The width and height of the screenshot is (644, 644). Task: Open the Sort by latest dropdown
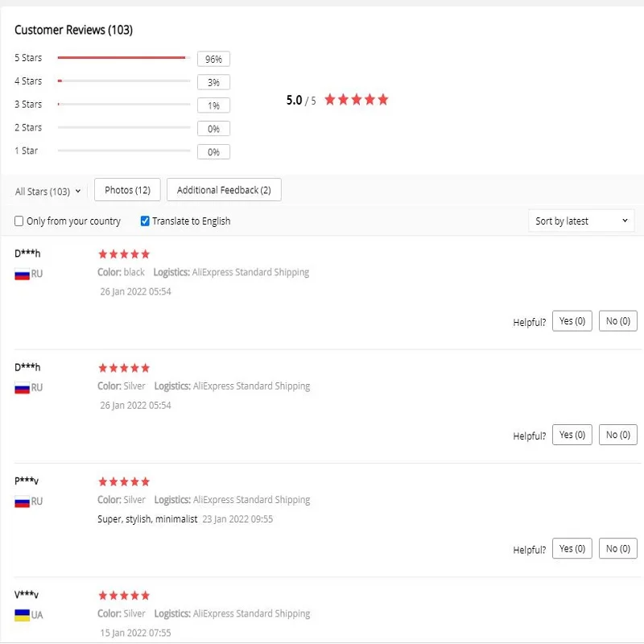click(581, 221)
